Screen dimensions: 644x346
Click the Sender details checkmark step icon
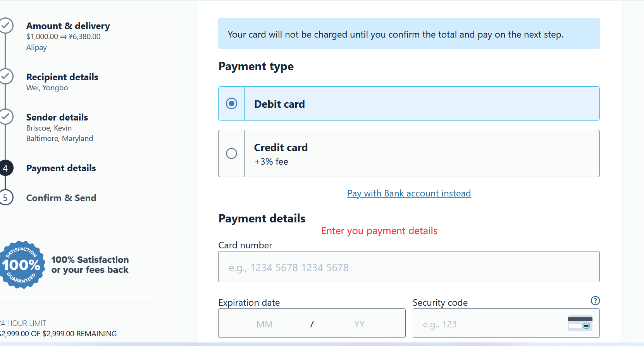click(5, 117)
